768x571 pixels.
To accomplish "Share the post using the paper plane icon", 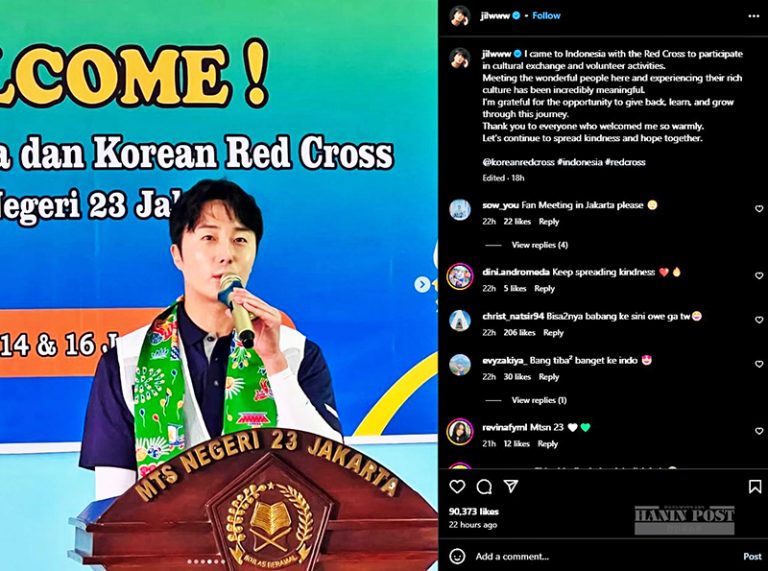I will click(x=511, y=486).
